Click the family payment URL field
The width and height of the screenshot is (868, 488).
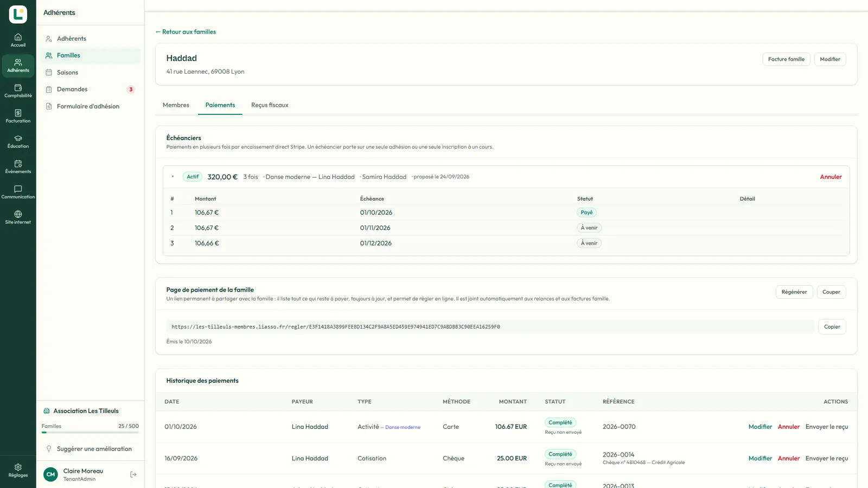tap(490, 326)
